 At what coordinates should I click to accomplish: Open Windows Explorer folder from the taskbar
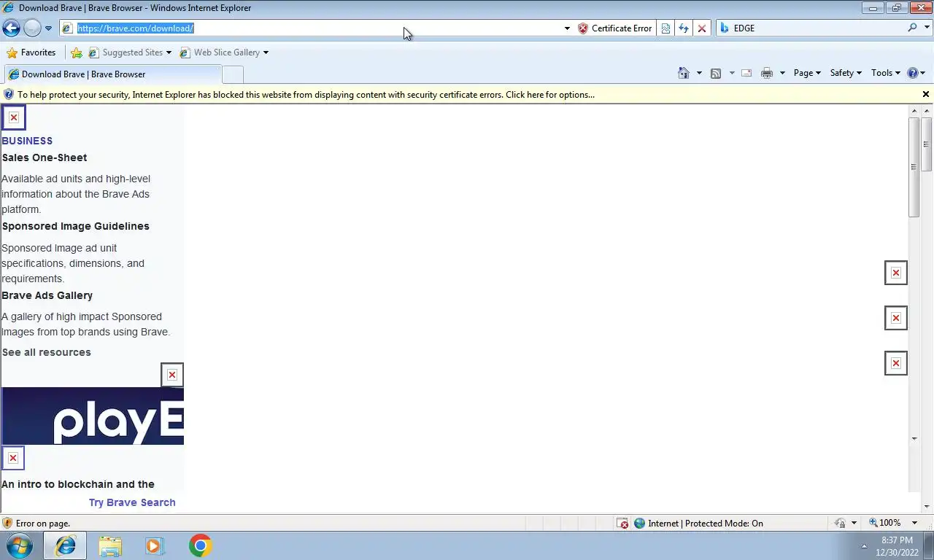[x=110, y=545]
